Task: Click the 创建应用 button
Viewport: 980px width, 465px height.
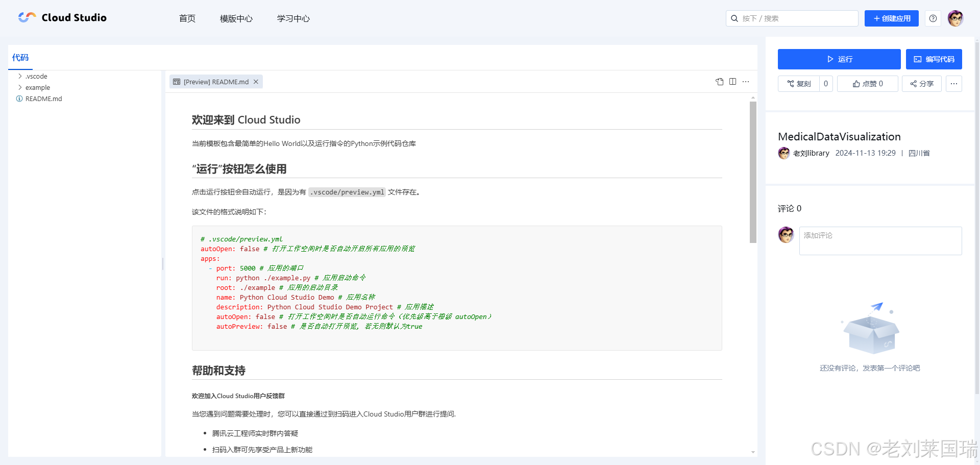Action: tap(891, 18)
